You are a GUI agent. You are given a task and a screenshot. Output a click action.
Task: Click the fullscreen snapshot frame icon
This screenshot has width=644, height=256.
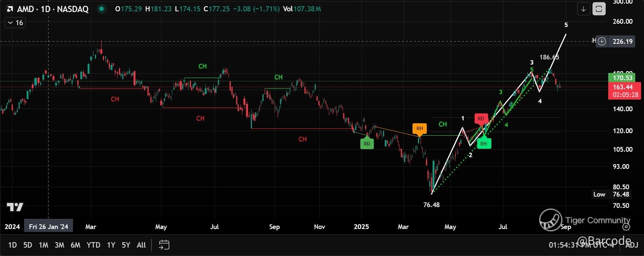coord(599,9)
